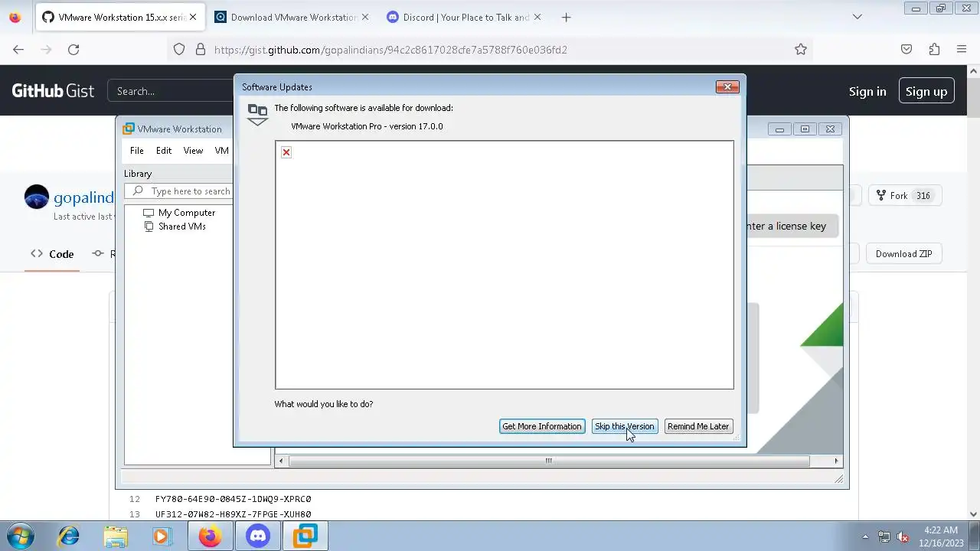Open the Edit menu in VMware Workstation

[x=164, y=151]
